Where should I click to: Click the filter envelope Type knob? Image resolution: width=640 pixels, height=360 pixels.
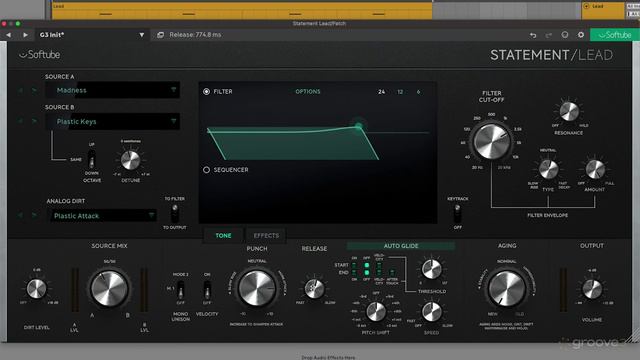(548, 169)
